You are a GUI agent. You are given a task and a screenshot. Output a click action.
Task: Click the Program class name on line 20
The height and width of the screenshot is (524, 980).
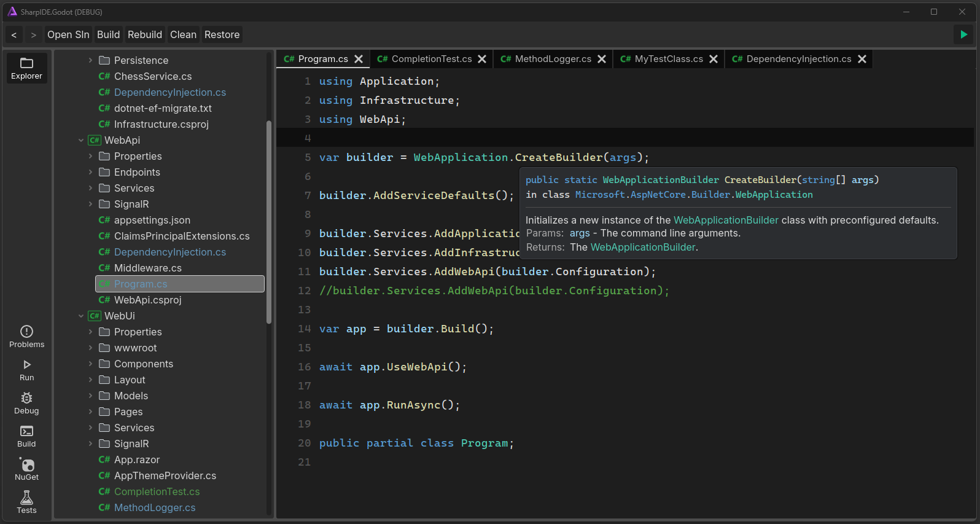pos(484,443)
